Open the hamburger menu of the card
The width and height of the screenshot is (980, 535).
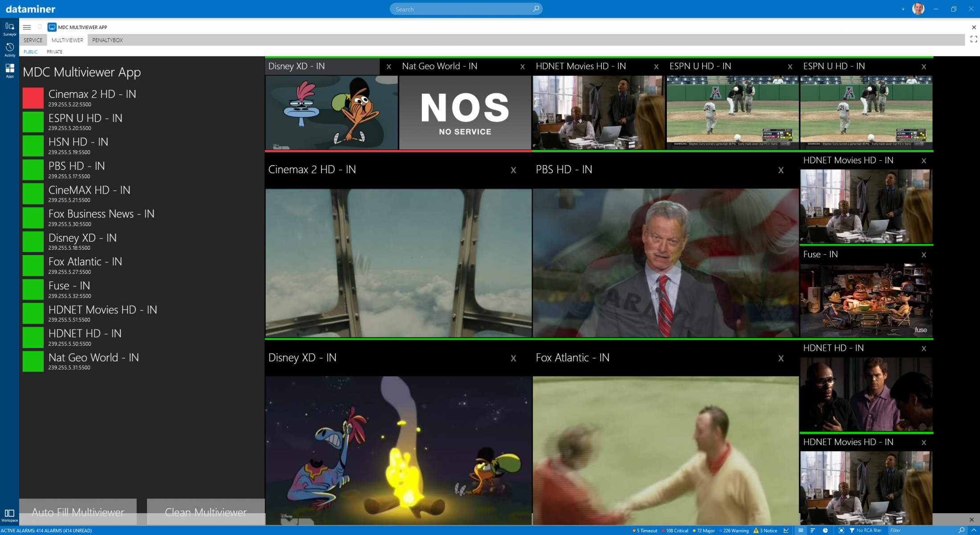(27, 27)
